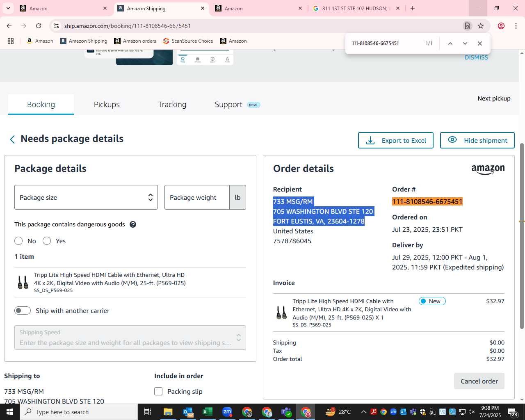Click the taskbar clock showing 9:38 PM

(490, 412)
